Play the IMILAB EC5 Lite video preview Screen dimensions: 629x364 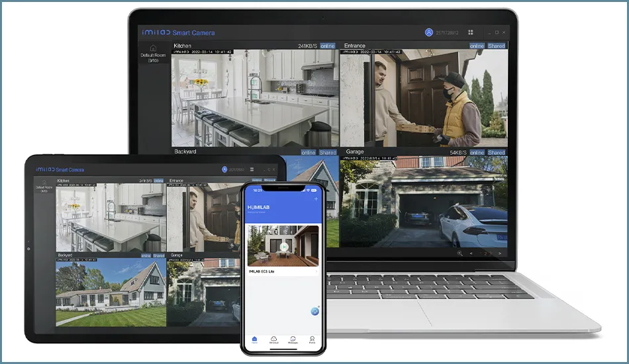coord(283,246)
